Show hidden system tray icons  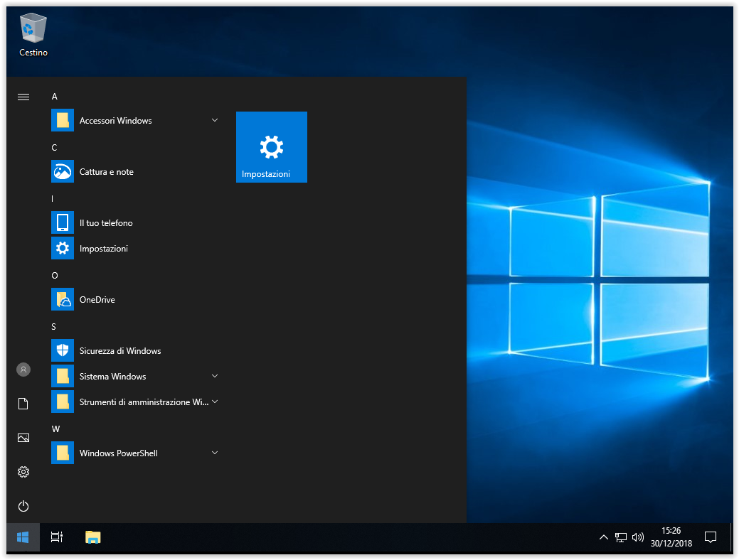[603, 537]
